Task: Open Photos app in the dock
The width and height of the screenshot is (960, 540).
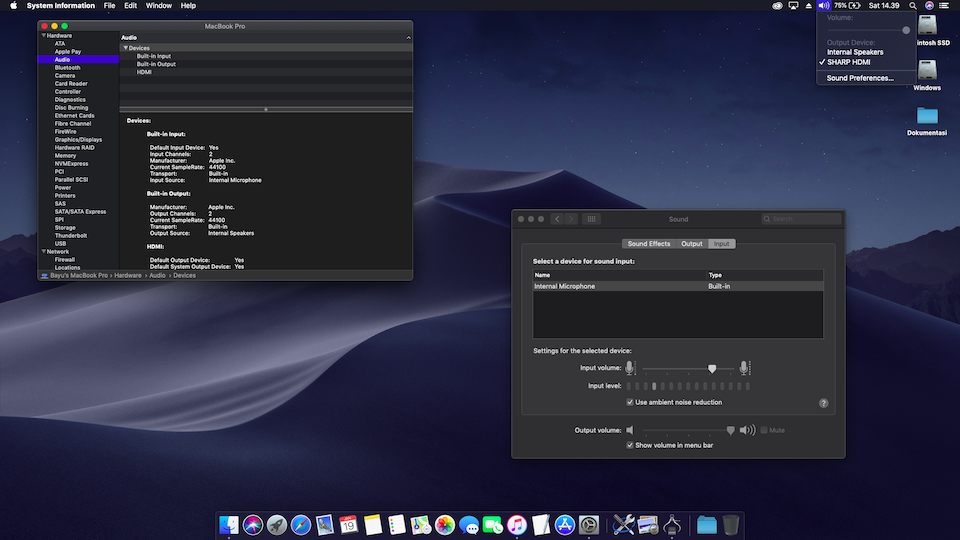Action: 444,525
